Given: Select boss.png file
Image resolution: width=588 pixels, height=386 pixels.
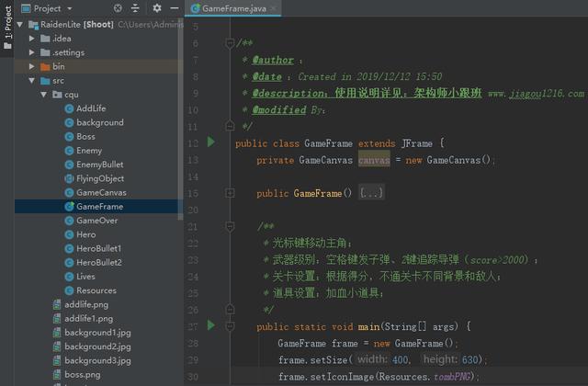Looking at the screenshot, I should [82, 374].
